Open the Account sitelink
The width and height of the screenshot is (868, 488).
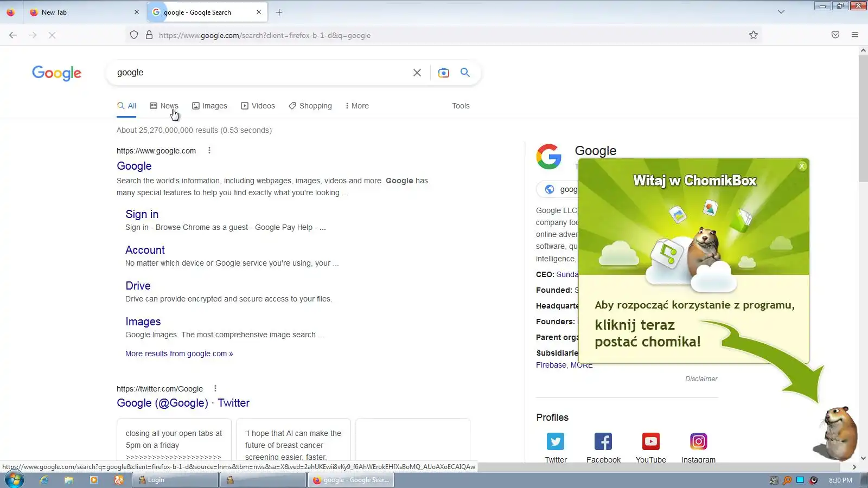pos(145,250)
